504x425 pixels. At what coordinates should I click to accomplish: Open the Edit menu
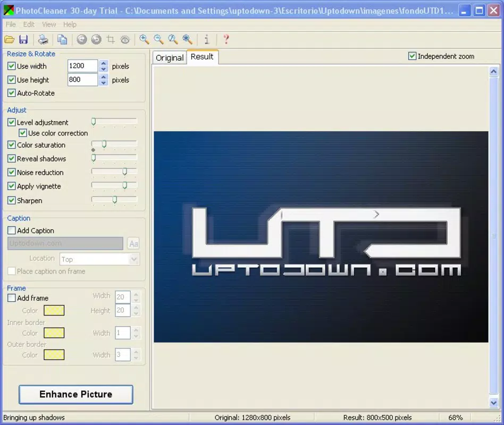29,24
